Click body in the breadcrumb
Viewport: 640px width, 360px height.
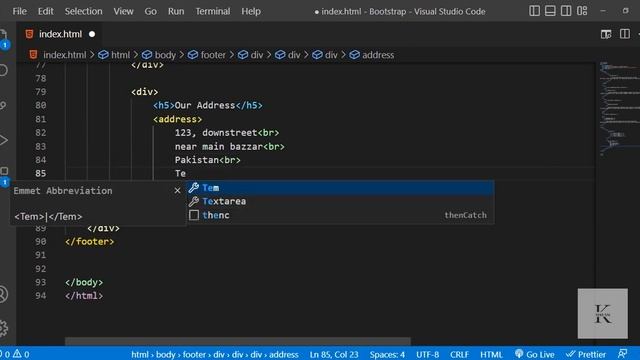point(165,55)
